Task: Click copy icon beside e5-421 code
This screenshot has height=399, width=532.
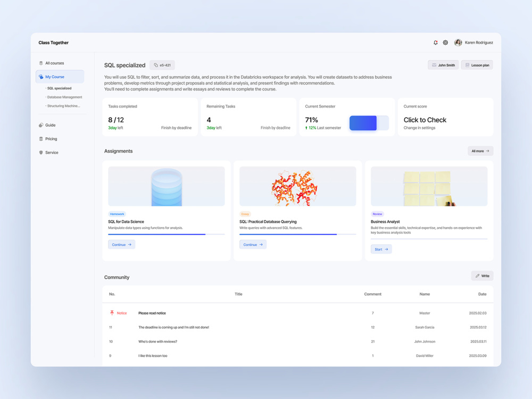Action: (156, 65)
